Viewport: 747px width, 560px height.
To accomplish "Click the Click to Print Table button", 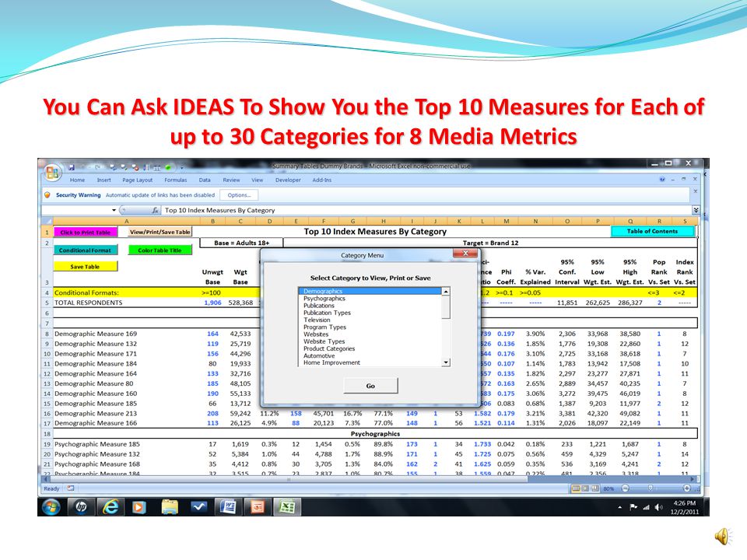I will coord(86,232).
